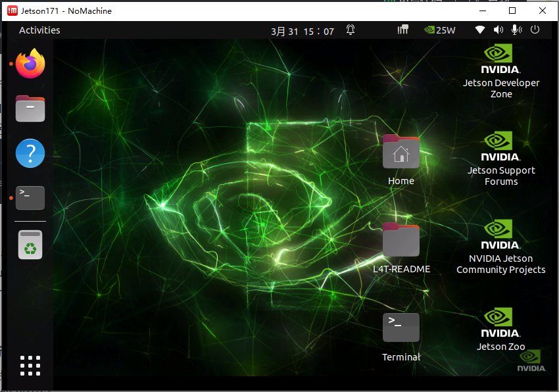Image resolution: width=559 pixels, height=392 pixels.
Task: Open the power menu icon
Action: click(x=535, y=30)
